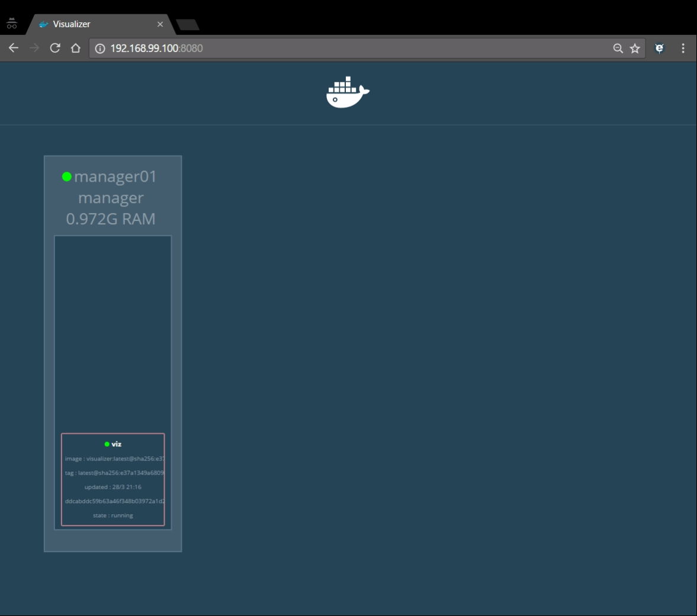Image resolution: width=697 pixels, height=616 pixels.
Task: Click the 'manager' role label
Action: pyautogui.click(x=111, y=198)
